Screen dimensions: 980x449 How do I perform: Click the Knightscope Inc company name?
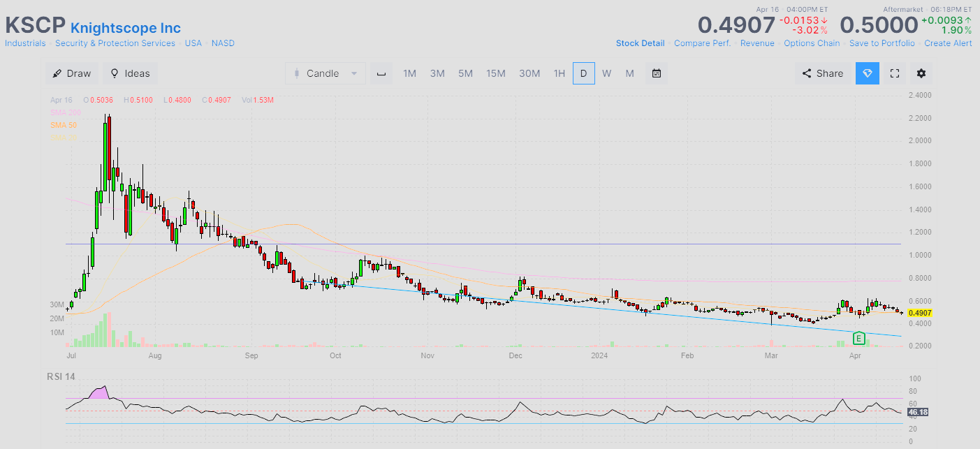pyautogui.click(x=126, y=28)
